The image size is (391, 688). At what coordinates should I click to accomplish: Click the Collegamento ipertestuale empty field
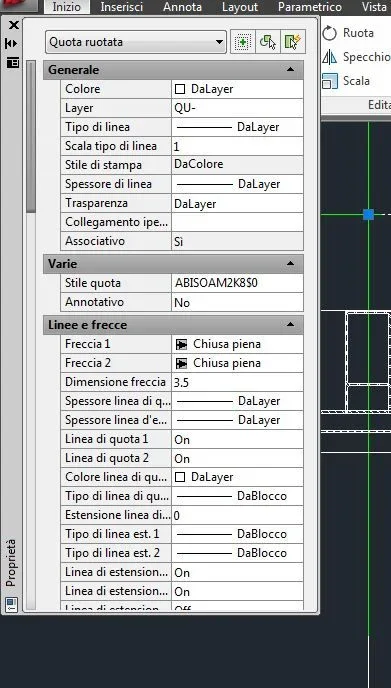pyautogui.click(x=237, y=222)
